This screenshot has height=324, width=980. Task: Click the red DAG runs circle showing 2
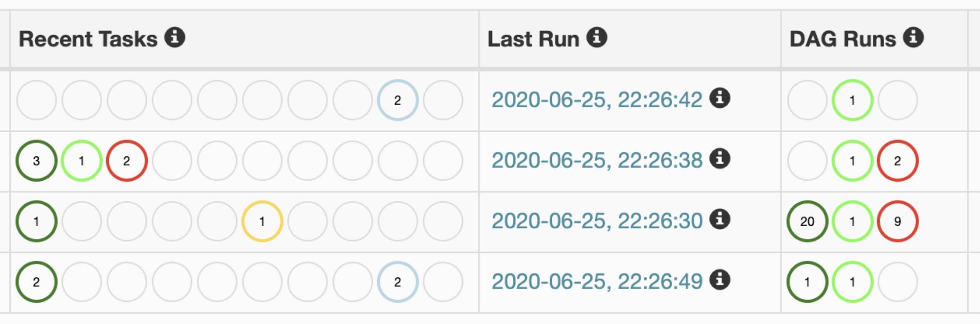pyautogui.click(x=898, y=161)
